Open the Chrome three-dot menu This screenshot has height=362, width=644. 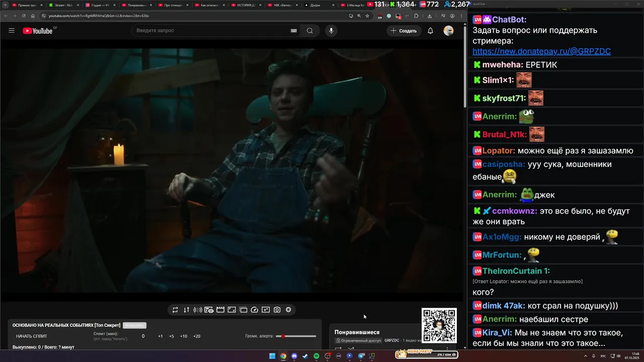pos(461,16)
